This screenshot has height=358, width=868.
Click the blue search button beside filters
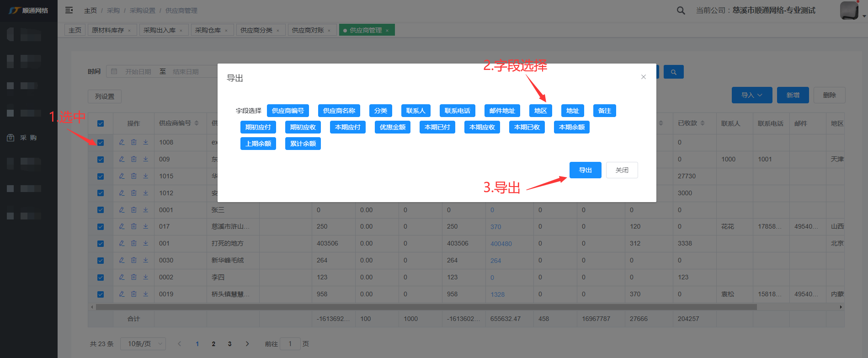click(x=673, y=72)
